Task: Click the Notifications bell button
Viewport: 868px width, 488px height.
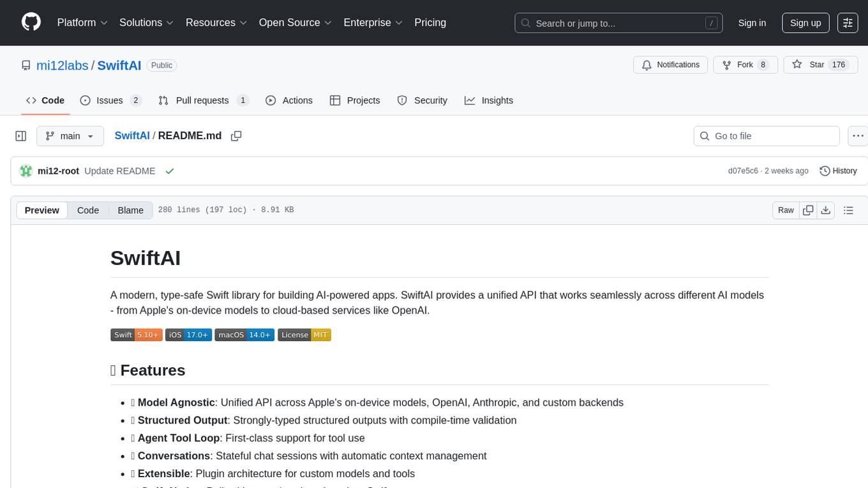Action: [670, 65]
